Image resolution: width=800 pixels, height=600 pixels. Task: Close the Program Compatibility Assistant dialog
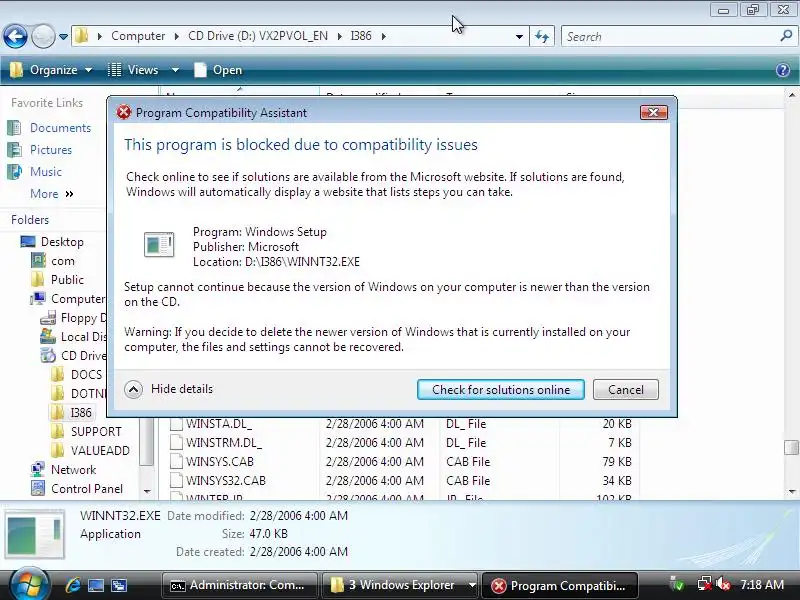tap(654, 112)
